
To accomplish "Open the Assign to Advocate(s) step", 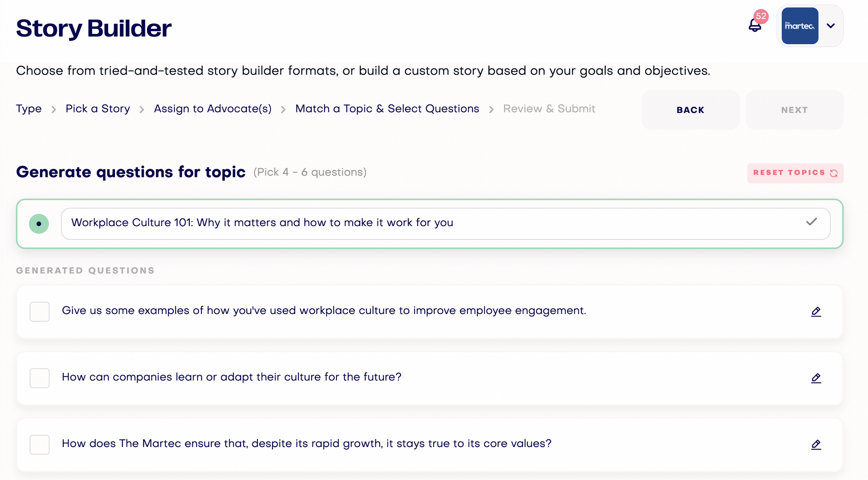I will click(x=213, y=109).
